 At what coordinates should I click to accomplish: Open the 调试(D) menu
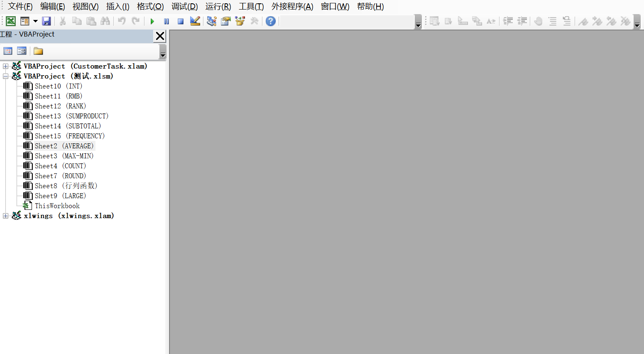(184, 7)
